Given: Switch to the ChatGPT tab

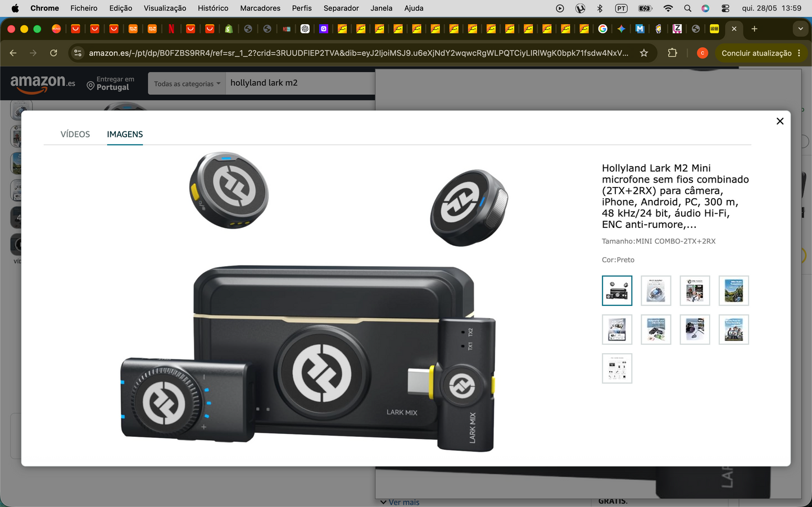Looking at the screenshot, I should (x=305, y=29).
